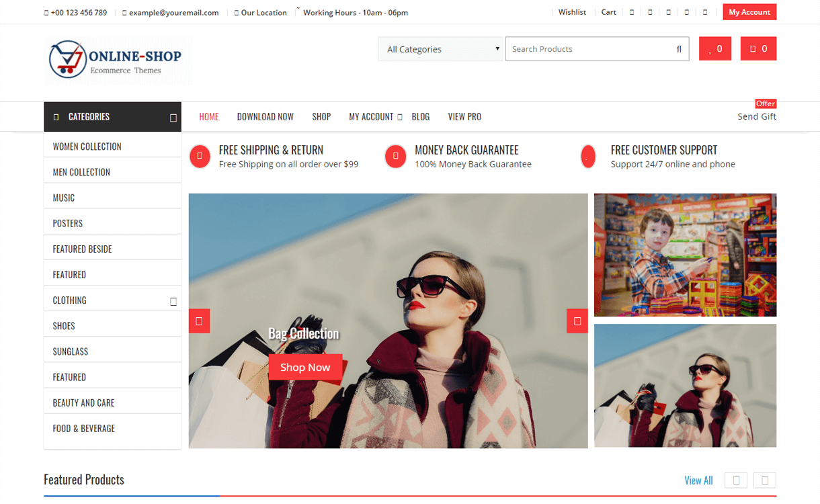Expand the My Account submenu arrow
Image resolution: width=820 pixels, height=504 pixels.
pyautogui.click(x=399, y=117)
